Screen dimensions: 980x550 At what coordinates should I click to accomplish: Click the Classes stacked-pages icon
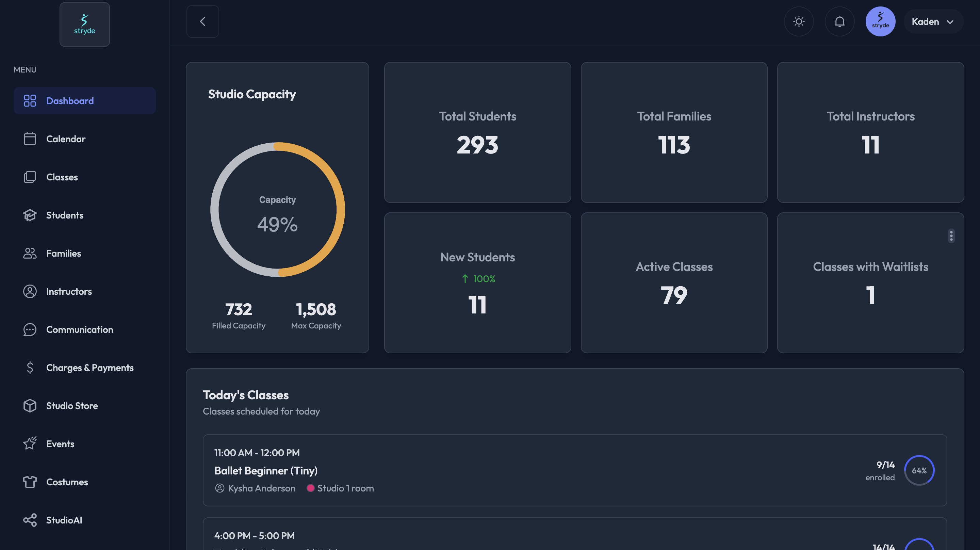(x=30, y=177)
